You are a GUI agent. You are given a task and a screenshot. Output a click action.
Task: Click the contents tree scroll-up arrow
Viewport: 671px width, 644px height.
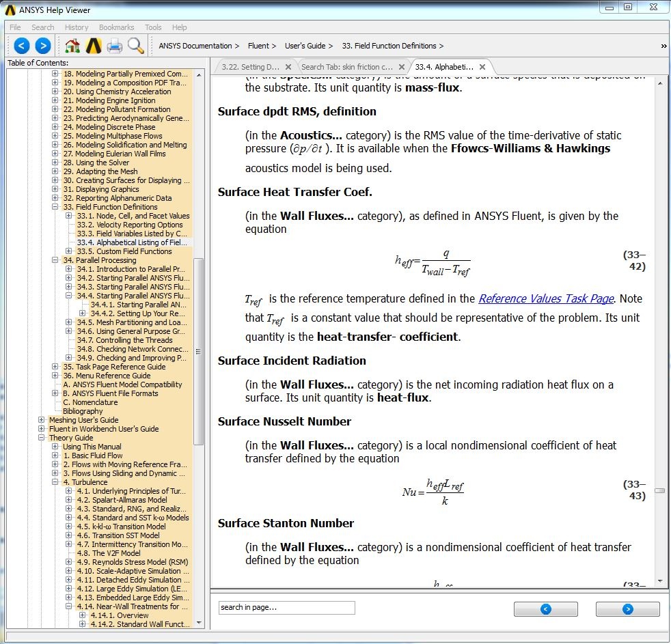199,75
